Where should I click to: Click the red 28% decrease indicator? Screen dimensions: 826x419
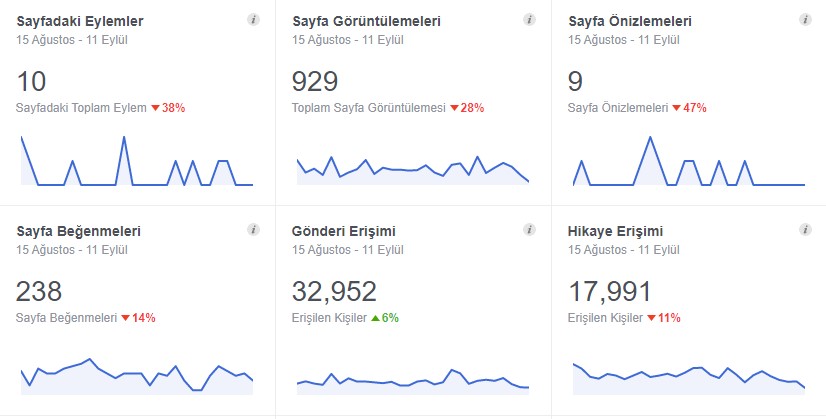[x=467, y=108]
